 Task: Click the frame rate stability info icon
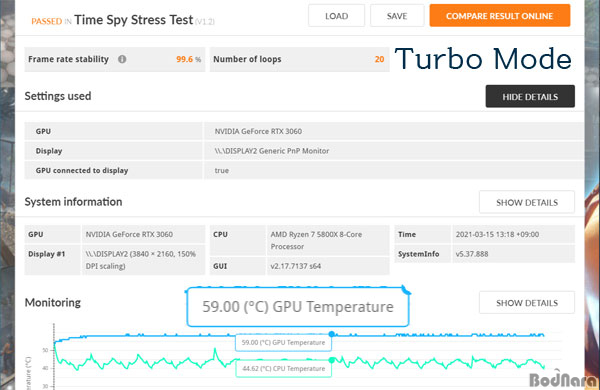(x=122, y=59)
